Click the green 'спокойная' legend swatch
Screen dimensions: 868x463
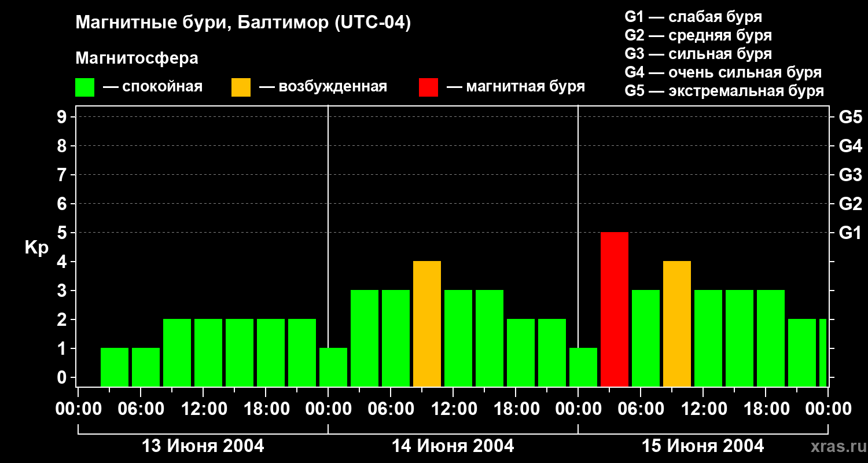point(84,87)
